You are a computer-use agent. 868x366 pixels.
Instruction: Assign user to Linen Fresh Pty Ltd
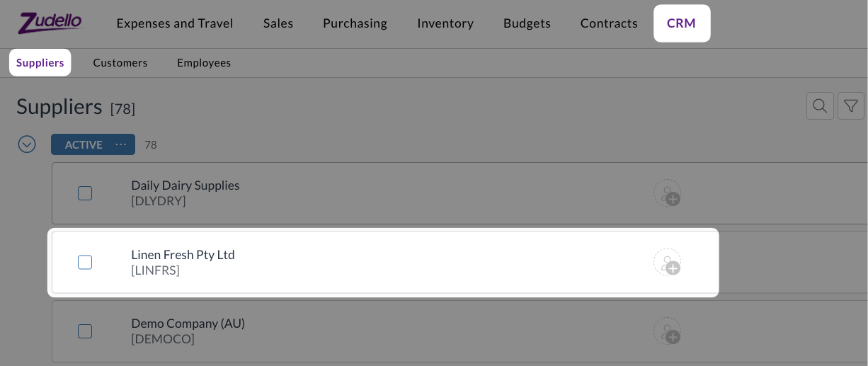tap(667, 263)
